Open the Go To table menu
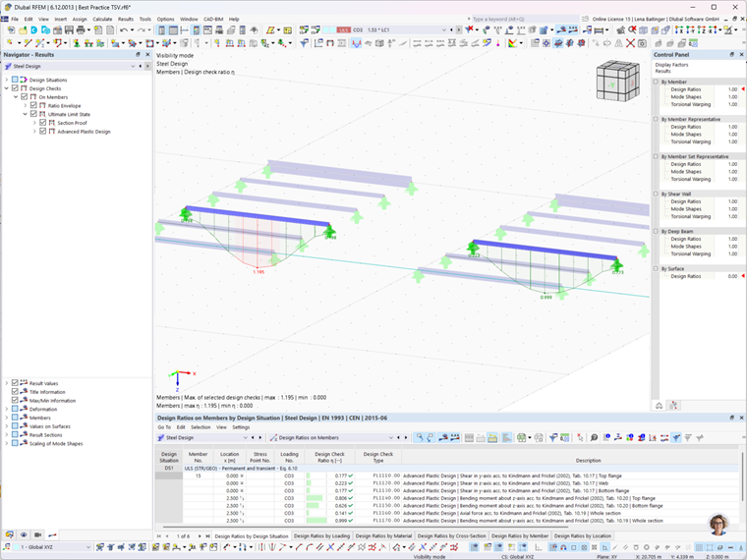747x560 pixels. 164,427
